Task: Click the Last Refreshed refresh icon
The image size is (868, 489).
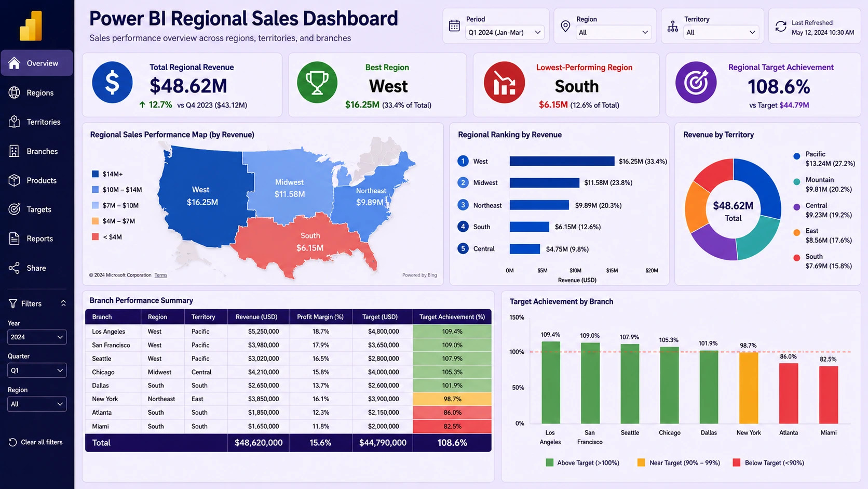Action: [781, 26]
